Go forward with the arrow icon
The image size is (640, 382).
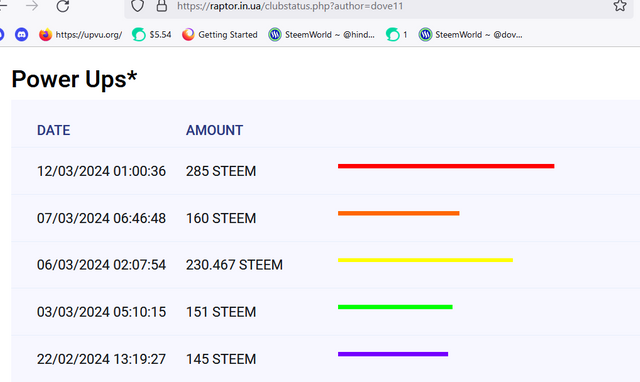point(31,6)
